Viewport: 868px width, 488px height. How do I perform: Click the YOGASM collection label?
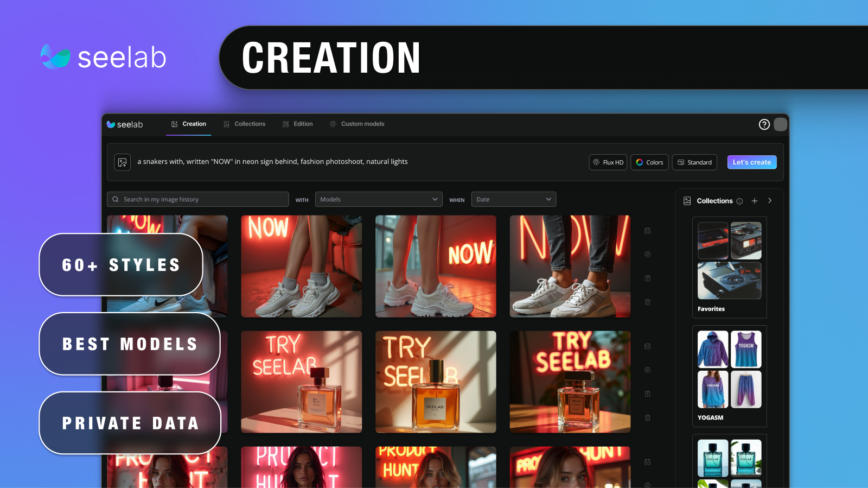[x=710, y=417]
